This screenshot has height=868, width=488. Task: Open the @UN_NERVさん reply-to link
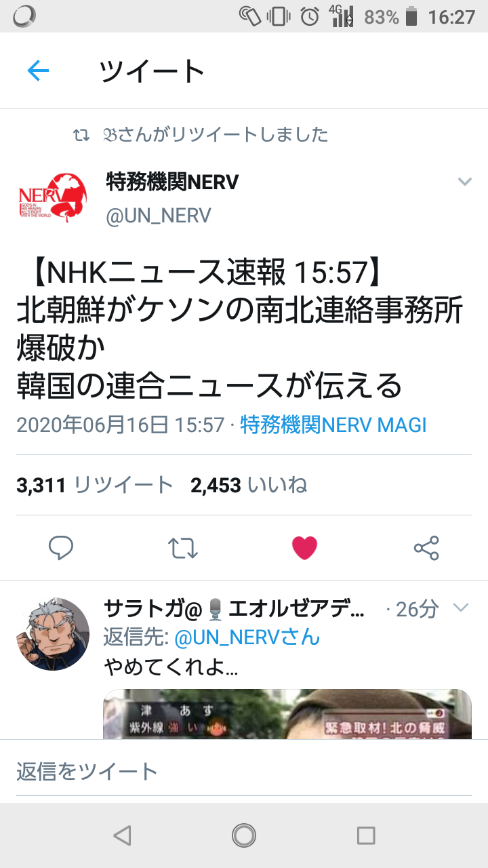pyautogui.click(x=247, y=637)
